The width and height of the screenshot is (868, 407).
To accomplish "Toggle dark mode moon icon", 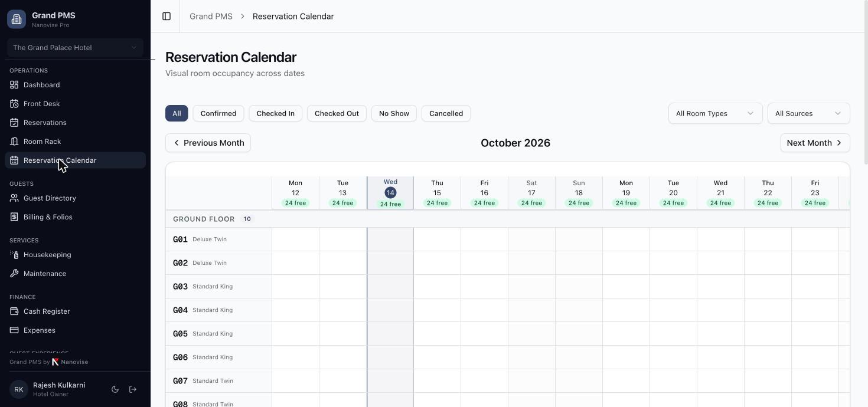I will (x=115, y=389).
